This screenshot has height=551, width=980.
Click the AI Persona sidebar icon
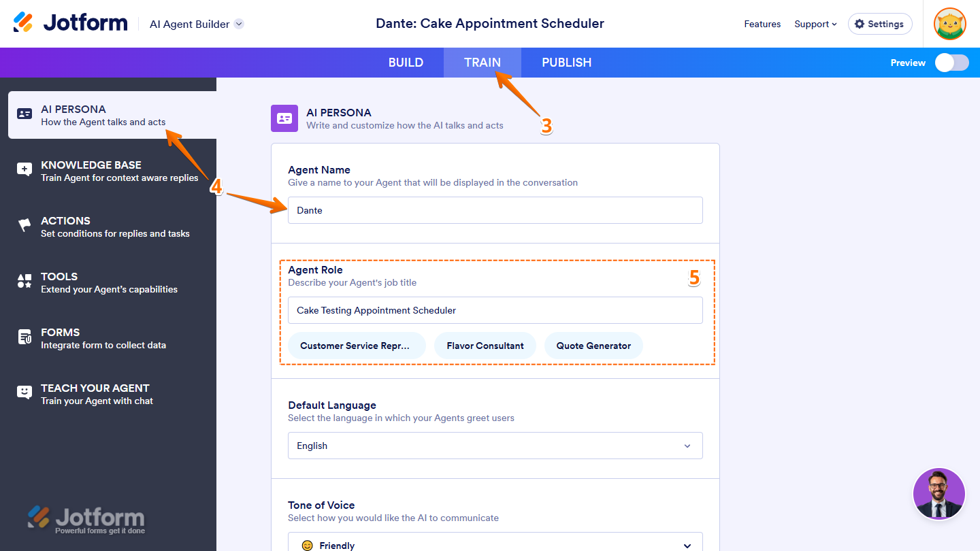click(24, 114)
